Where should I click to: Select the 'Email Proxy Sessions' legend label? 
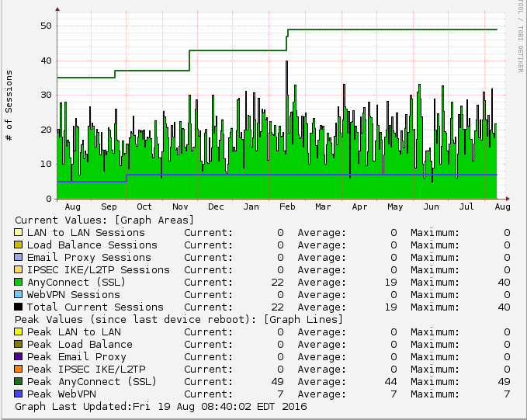(x=89, y=258)
